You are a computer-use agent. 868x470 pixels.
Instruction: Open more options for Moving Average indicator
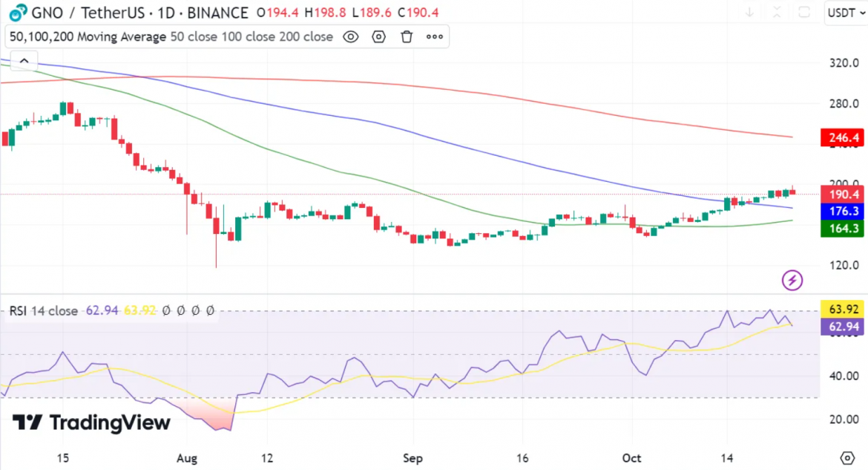(435, 36)
